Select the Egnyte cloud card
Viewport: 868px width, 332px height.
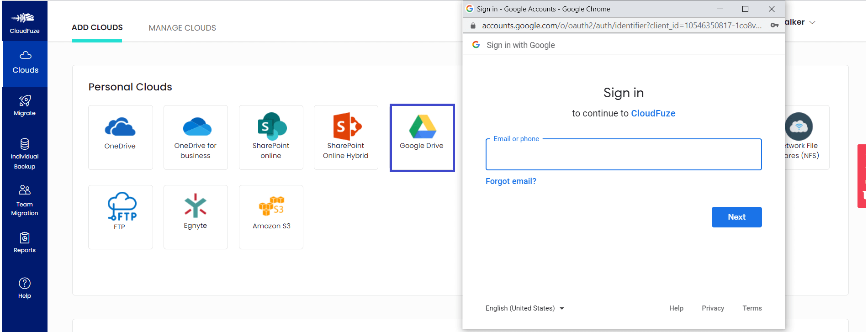(196, 217)
